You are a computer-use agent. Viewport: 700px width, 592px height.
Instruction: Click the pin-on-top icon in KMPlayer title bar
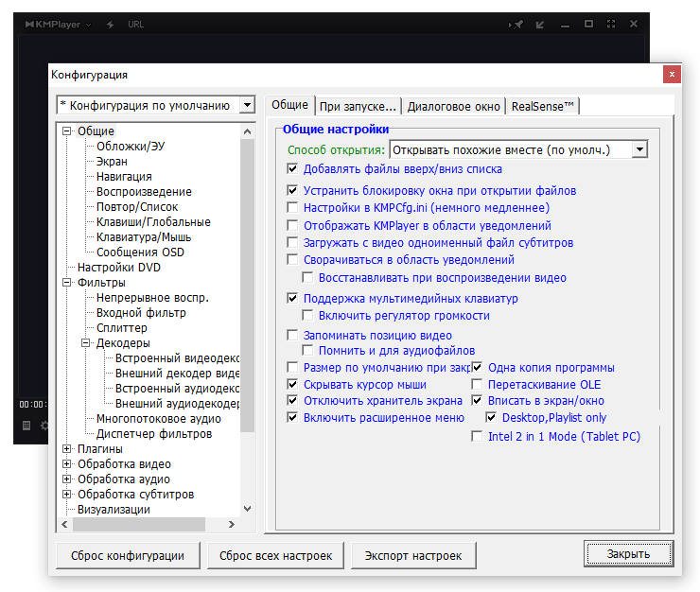[x=516, y=25]
